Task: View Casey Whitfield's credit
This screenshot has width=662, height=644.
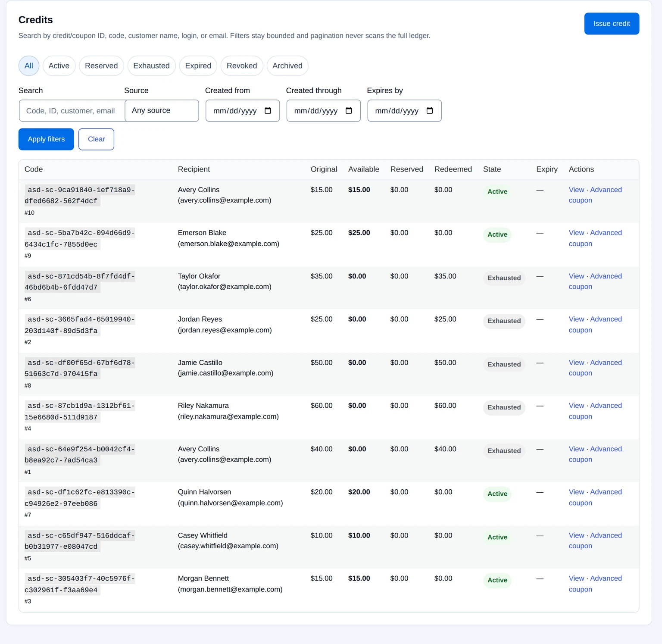Action: 576,535
